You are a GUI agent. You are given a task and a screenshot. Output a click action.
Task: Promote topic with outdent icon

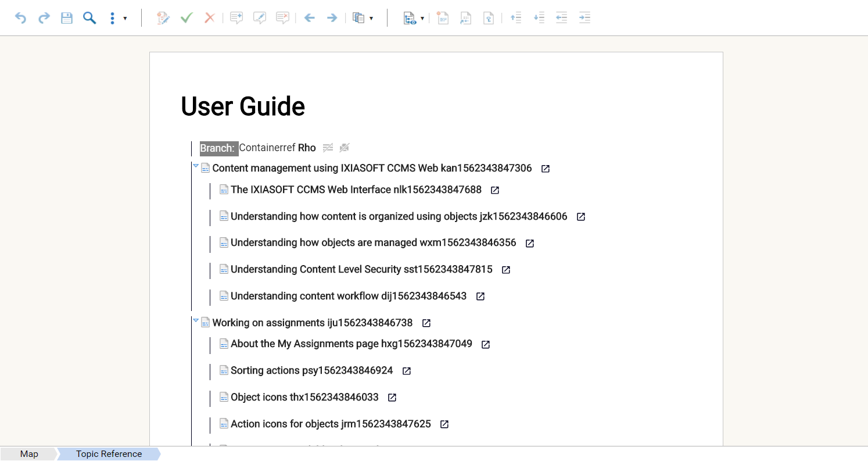click(x=562, y=18)
